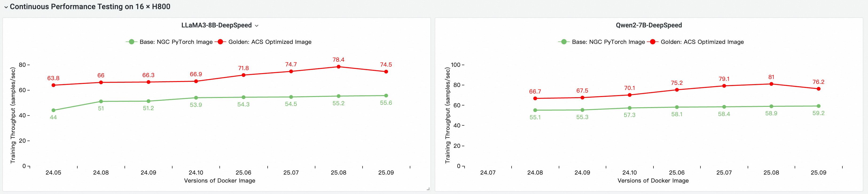This screenshot has height=194, width=868.
Task: Click the resize handle of the LLaMA3 panel
Action: coord(428,189)
